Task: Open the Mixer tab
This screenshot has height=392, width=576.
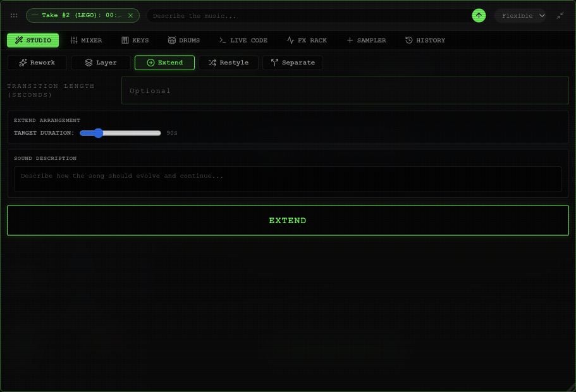Action: (87, 40)
